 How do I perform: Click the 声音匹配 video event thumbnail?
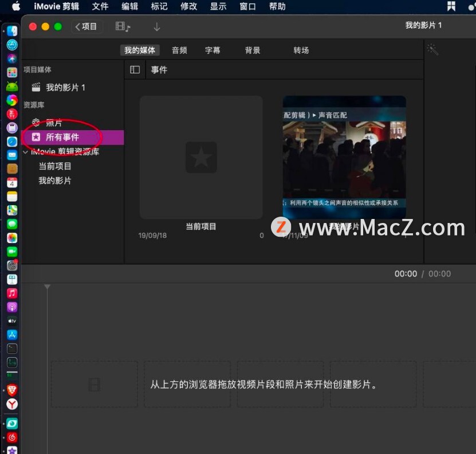[344, 157]
